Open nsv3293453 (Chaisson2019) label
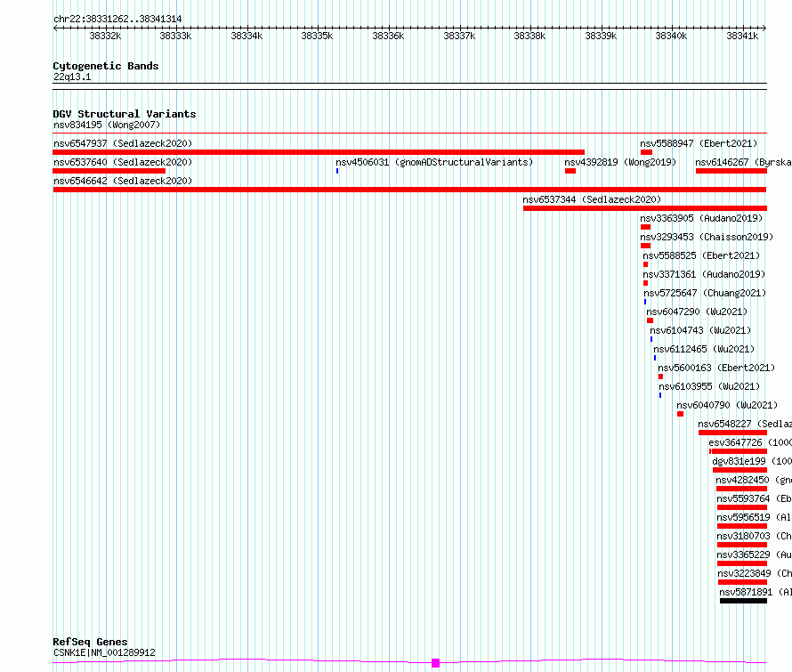Viewport: 792px width, 672px height. pyautogui.click(x=707, y=237)
